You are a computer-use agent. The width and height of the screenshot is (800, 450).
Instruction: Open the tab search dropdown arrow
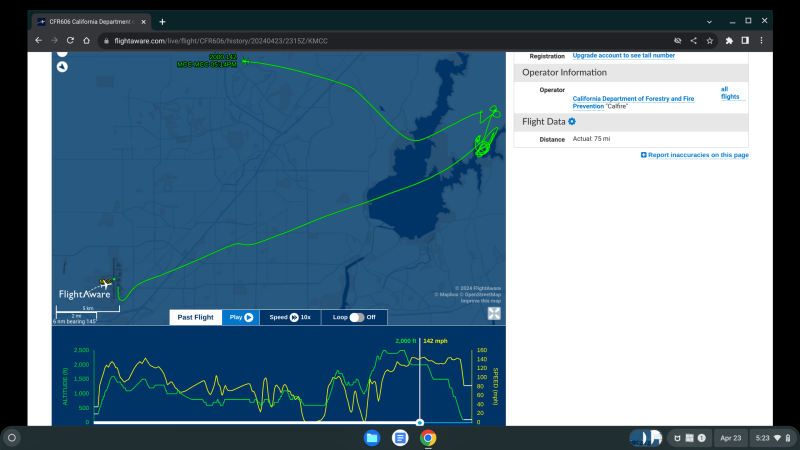coord(709,22)
